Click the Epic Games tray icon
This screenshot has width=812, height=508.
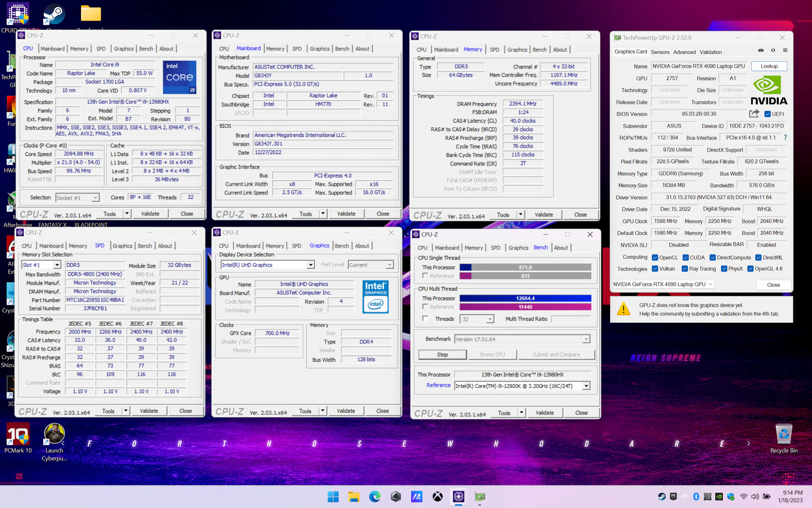tap(673, 496)
